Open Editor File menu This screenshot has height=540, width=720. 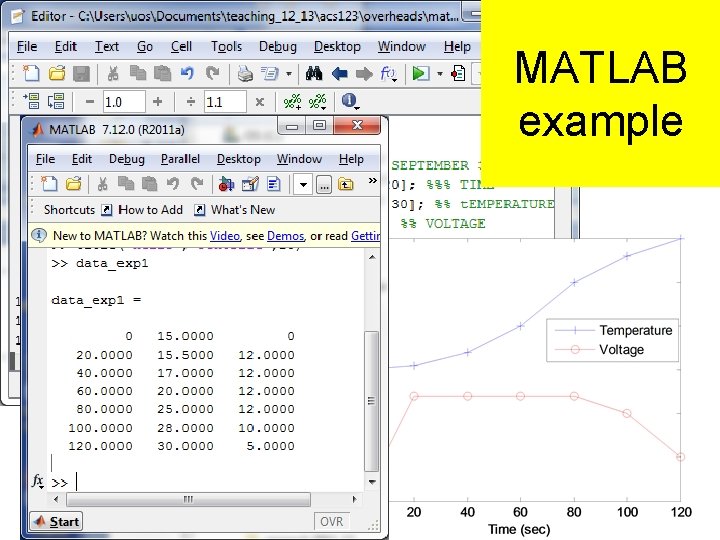(x=27, y=47)
